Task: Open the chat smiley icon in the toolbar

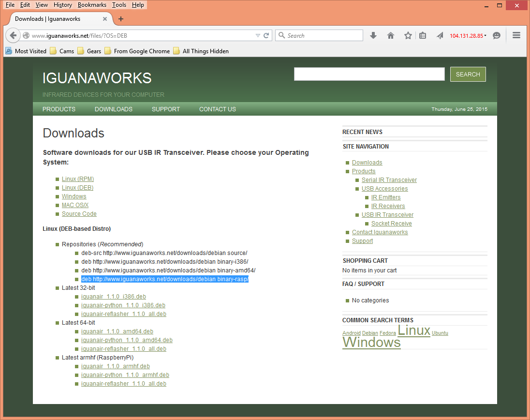Action: 497,35
